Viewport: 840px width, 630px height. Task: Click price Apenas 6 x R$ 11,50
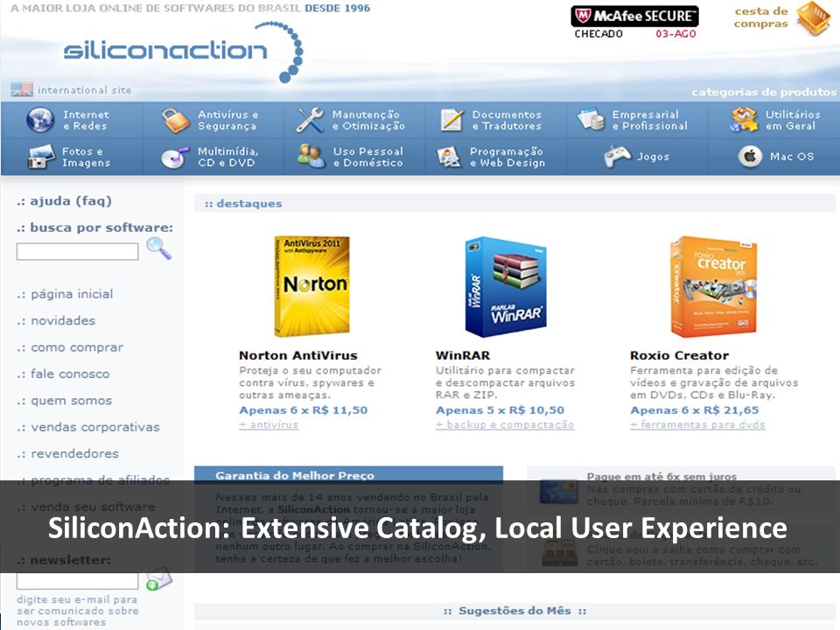[304, 410]
